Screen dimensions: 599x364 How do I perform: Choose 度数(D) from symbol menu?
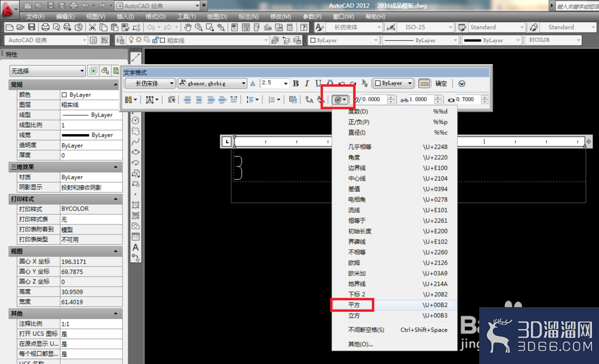point(394,111)
